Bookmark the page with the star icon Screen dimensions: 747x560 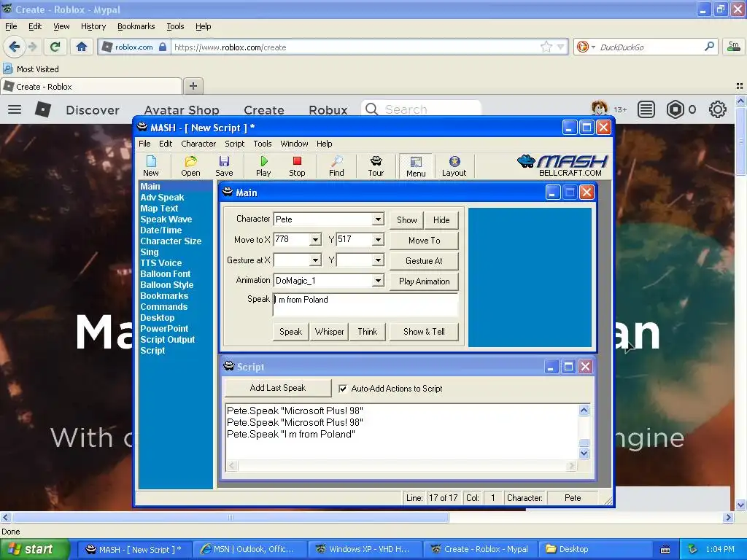546,47
